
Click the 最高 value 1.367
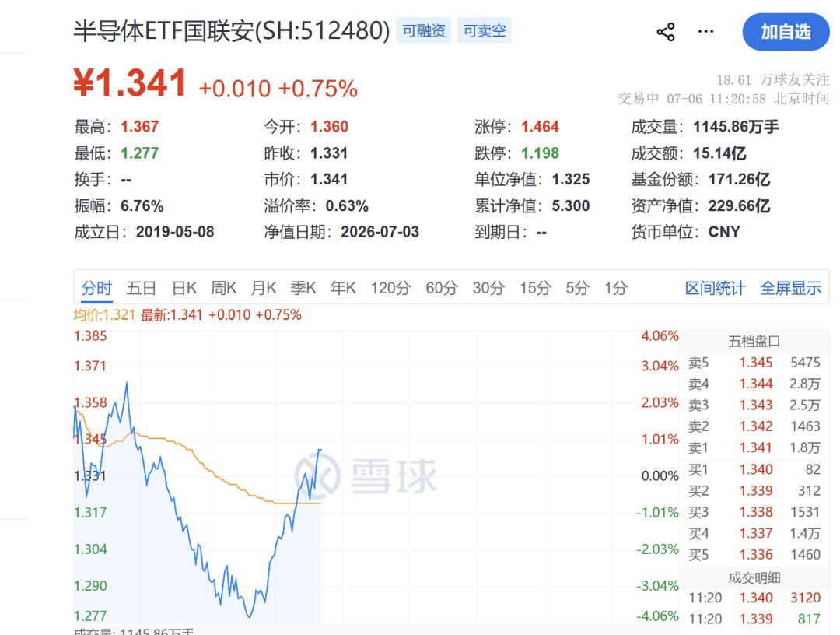coord(140,127)
